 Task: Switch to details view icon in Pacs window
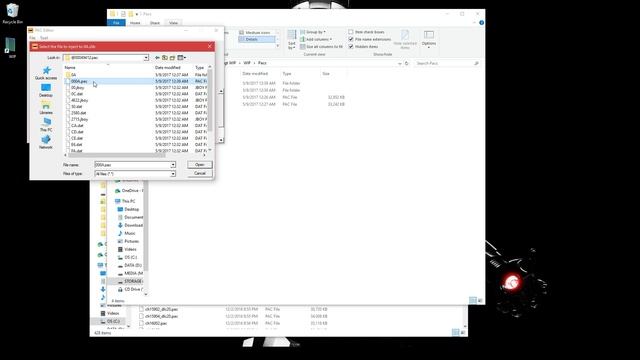point(473,300)
